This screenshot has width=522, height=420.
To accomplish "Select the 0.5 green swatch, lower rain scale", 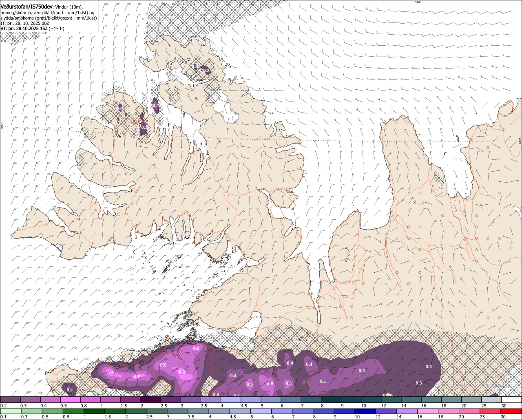I will click(52, 411).
